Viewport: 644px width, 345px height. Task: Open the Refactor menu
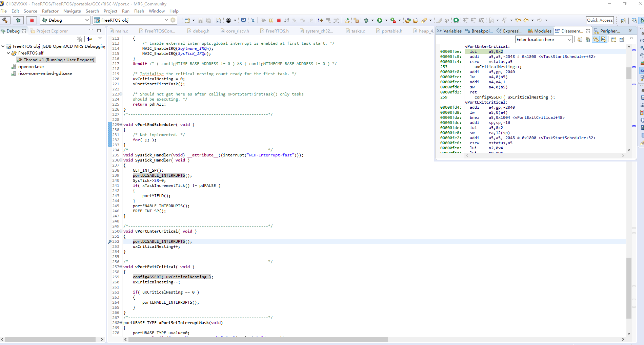[x=50, y=11]
